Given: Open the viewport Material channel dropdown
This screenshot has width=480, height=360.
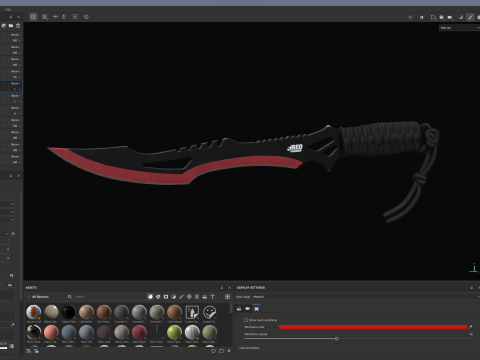Looking at the screenshot, I should click(x=459, y=28).
